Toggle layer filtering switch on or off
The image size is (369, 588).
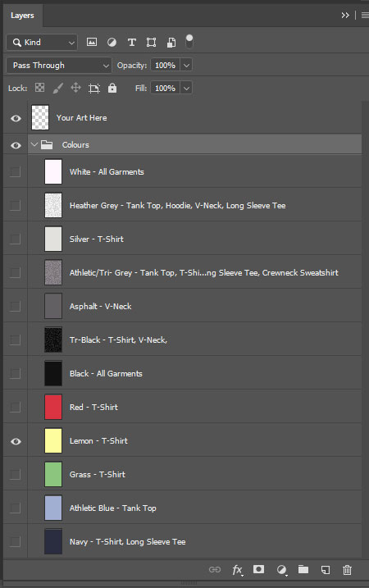[189, 42]
